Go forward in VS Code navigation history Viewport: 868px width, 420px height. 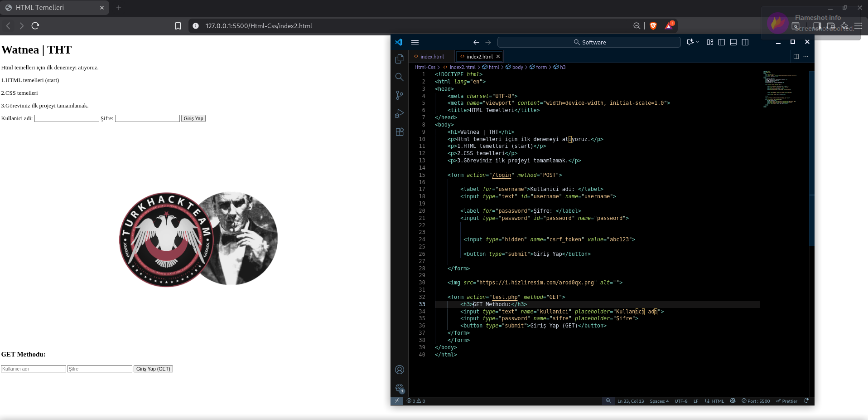pyautogui.click(x=488, y=42)
